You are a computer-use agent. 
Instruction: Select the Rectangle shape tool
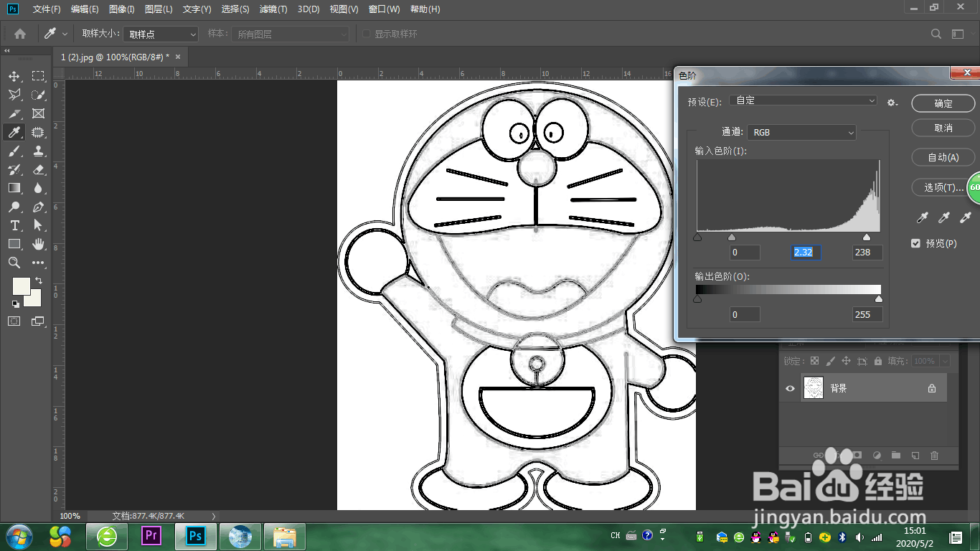pyautogui.click(x=14, y=244)
